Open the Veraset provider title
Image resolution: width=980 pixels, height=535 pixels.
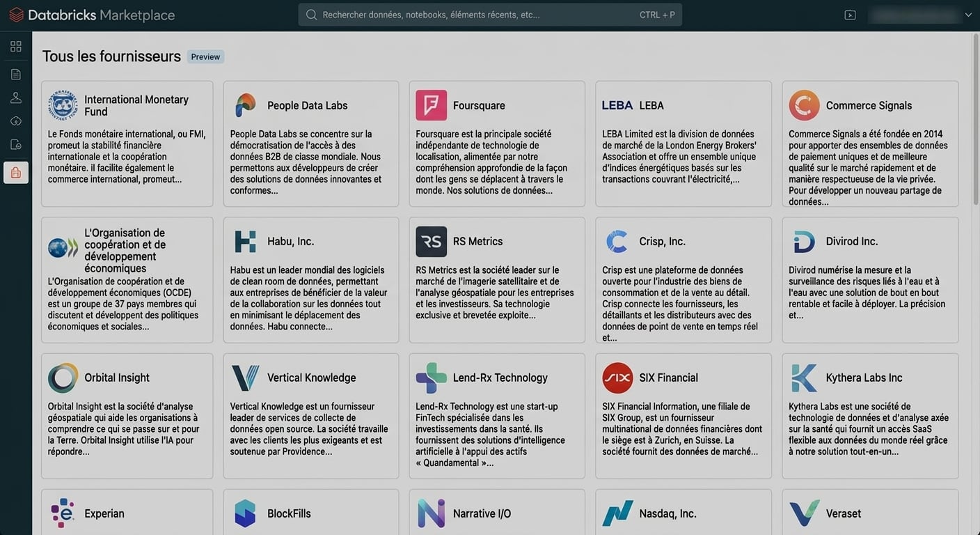point(844,513)
